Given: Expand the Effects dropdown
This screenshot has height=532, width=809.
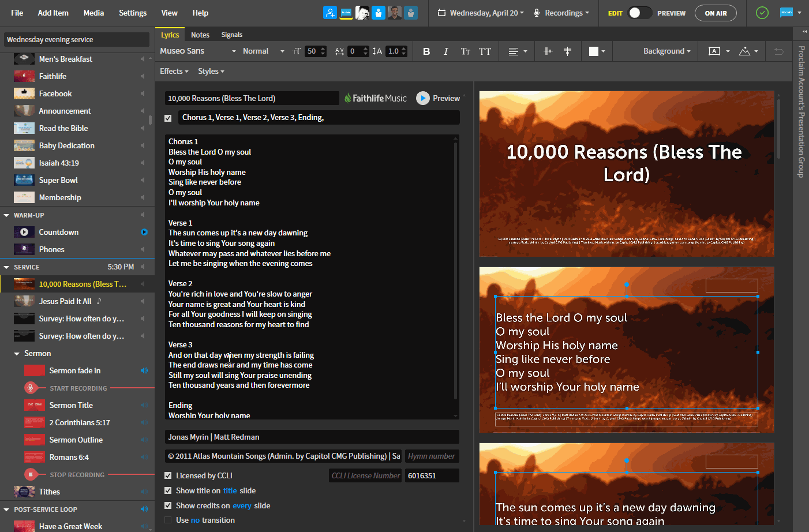Looking at the screenshot, I should coord(174,71).
